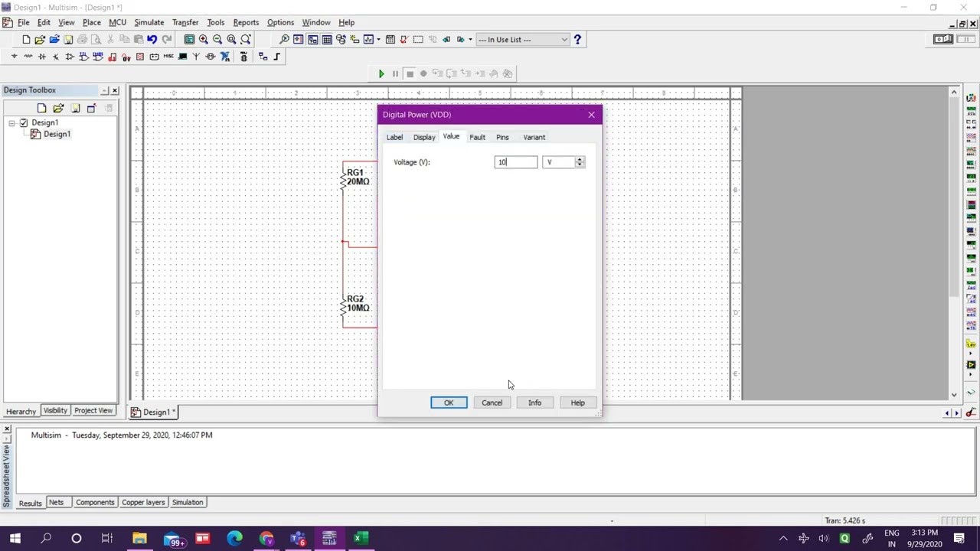Select the Design1 schematic child in tree
The height and width of the screenshot is (551, 980).
(57, 134)
